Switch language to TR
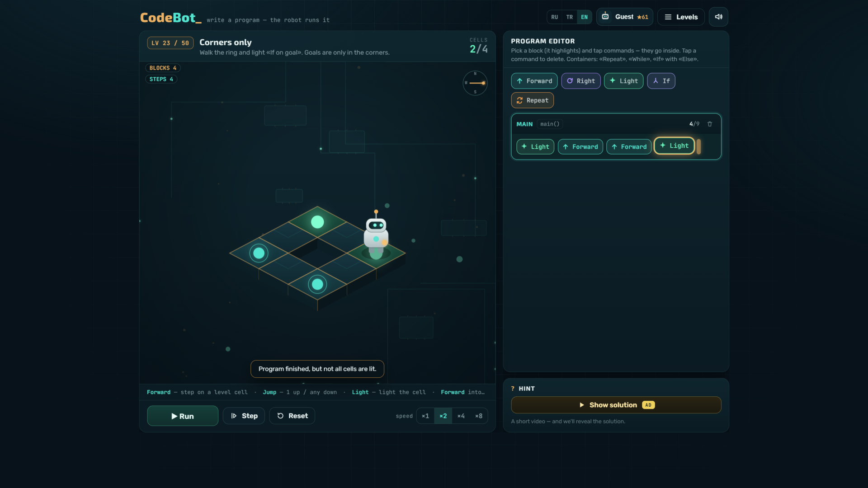868x488 pixels. [x=570, y=17]
